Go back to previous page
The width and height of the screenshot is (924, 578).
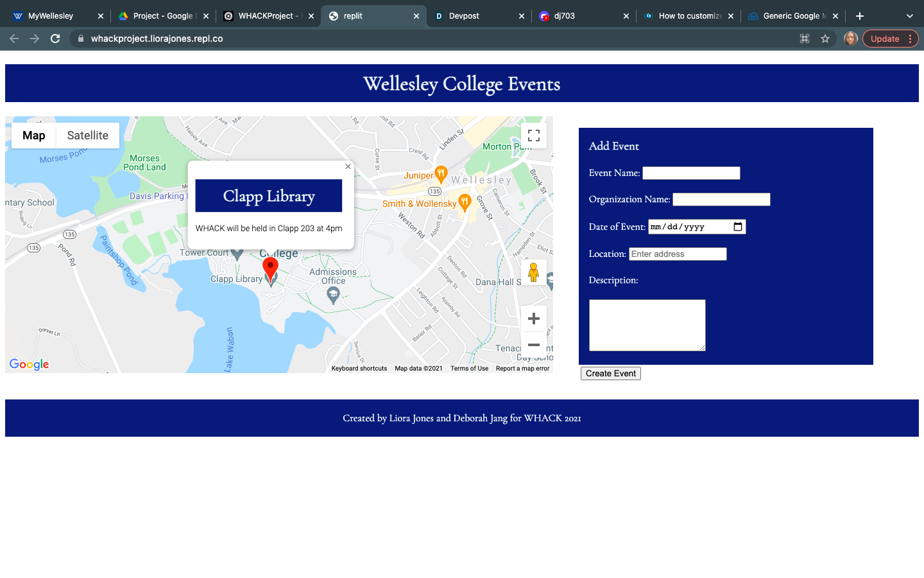14,39
